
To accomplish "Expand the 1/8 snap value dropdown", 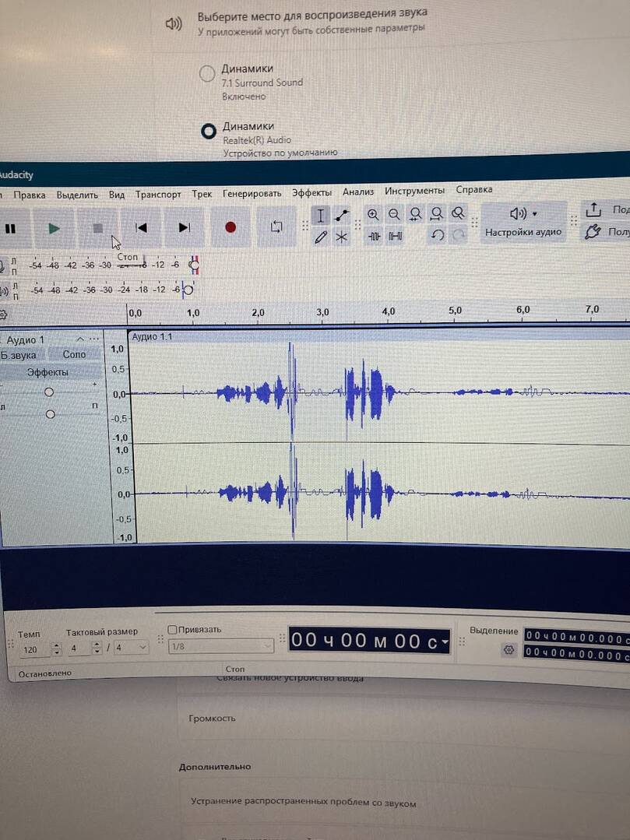I will click(267, 647).
